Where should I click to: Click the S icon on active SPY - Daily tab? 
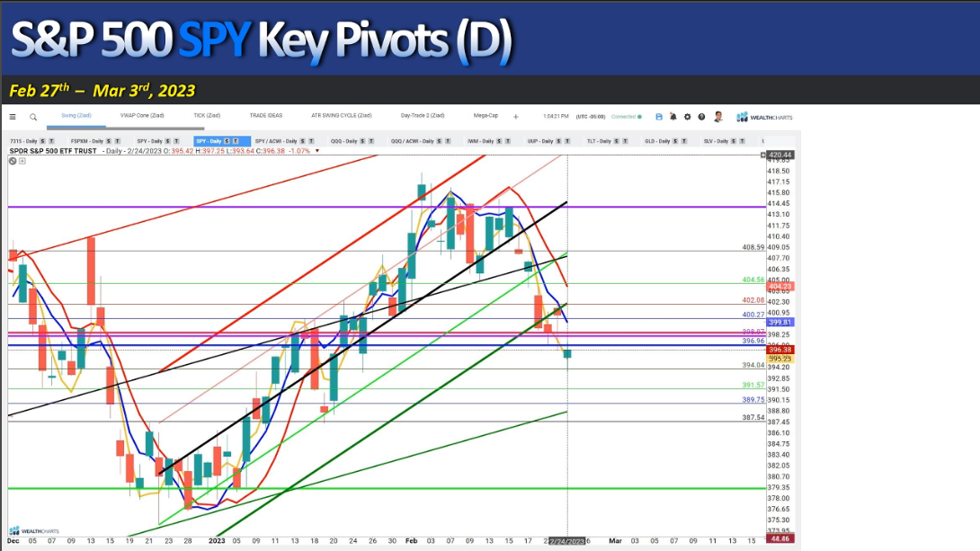click(x=227, y=141)
